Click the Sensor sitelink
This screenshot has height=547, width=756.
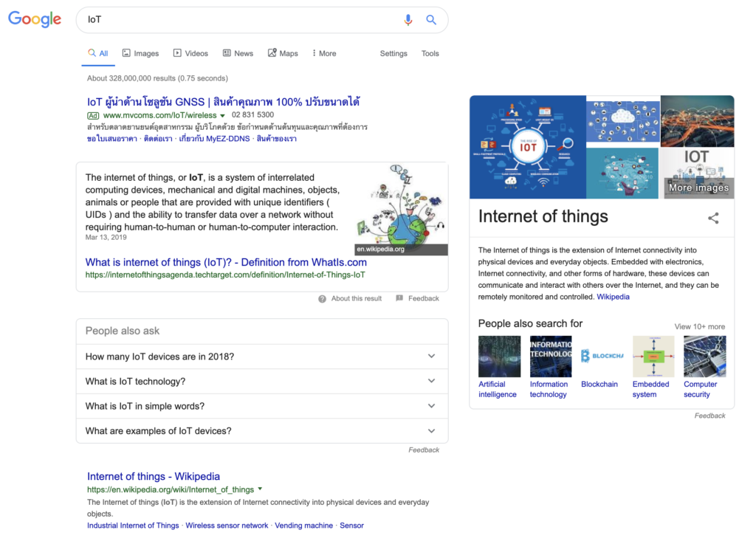[351, 526]
